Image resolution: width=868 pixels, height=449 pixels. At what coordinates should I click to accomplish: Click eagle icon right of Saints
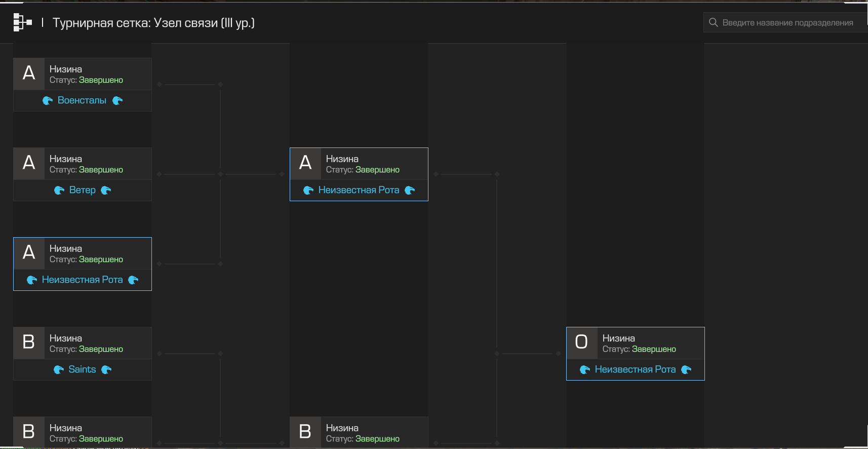coord(106,370)
